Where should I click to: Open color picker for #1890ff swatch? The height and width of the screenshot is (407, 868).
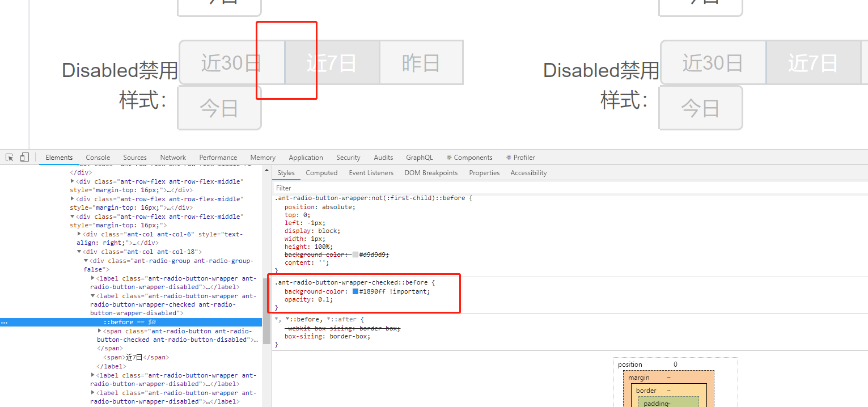355,291
